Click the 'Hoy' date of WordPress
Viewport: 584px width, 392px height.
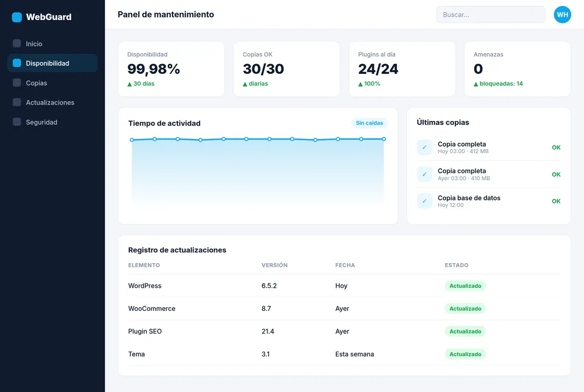(x=341, y=286)
